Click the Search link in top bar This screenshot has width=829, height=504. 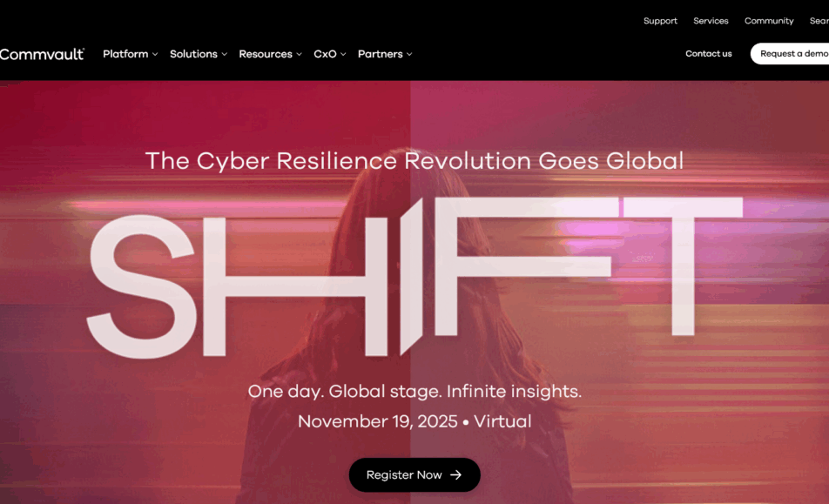click(819, 21)
